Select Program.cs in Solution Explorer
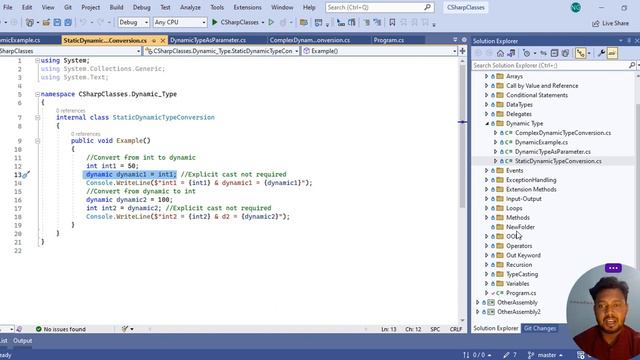The image size is (640, 360). 521,293
